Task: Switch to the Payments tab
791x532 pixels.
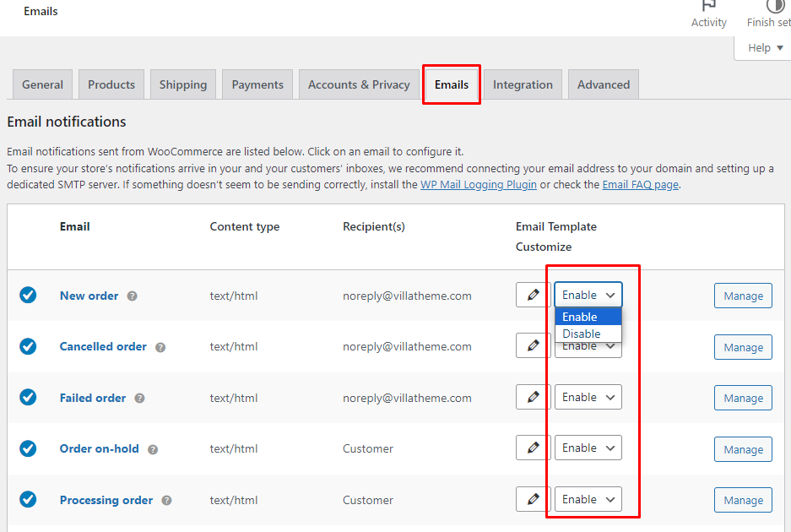Action: [x=257, y=84]
